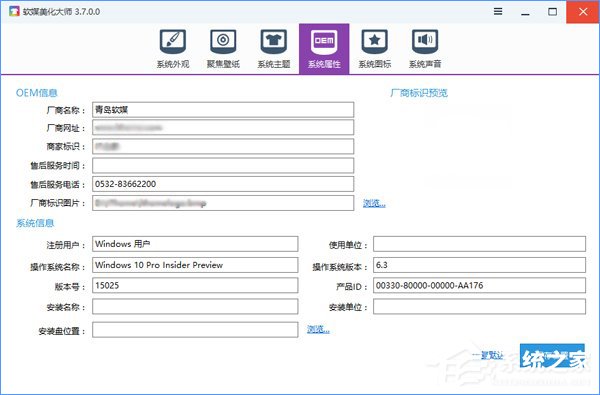The width and height of the screenshot is (600, 395).
Task: Focus the 厂商名称 field containing 青岛软媒
Action: pos(223,110)
